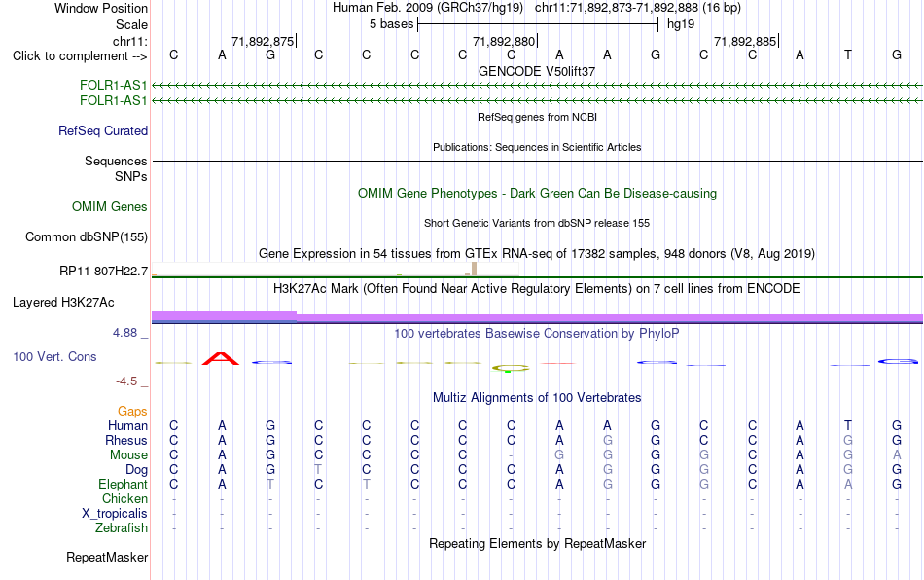
Task: Open the GENCODE V50lift37 track title
Action: (x=537, y=71)
